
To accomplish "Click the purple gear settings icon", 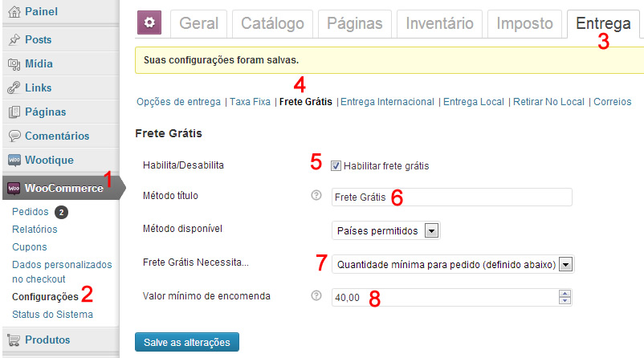I will coord(149,22).
